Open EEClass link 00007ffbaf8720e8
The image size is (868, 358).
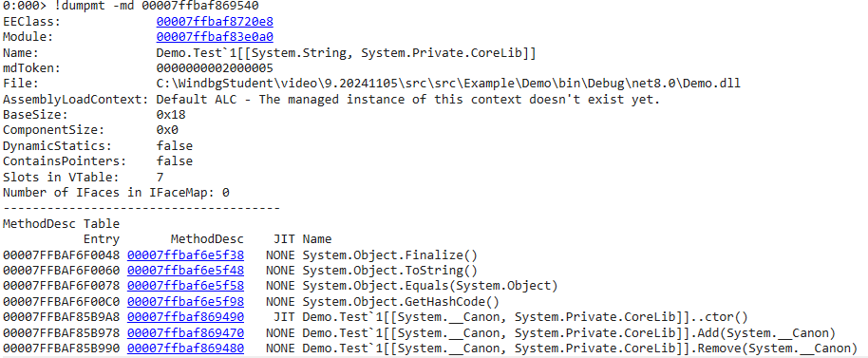[x=215, y=22]
